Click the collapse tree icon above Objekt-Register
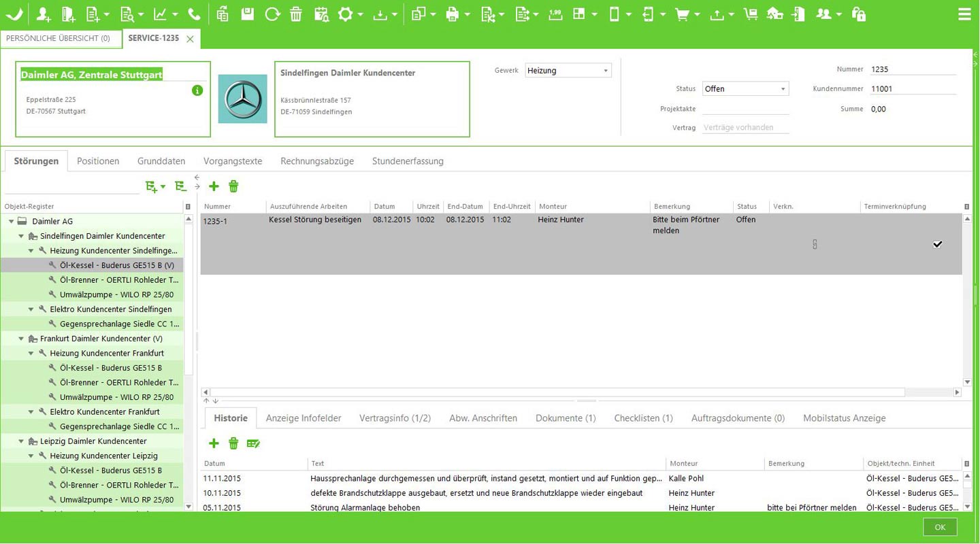The image size is (980, 544). tap(180, 186)
